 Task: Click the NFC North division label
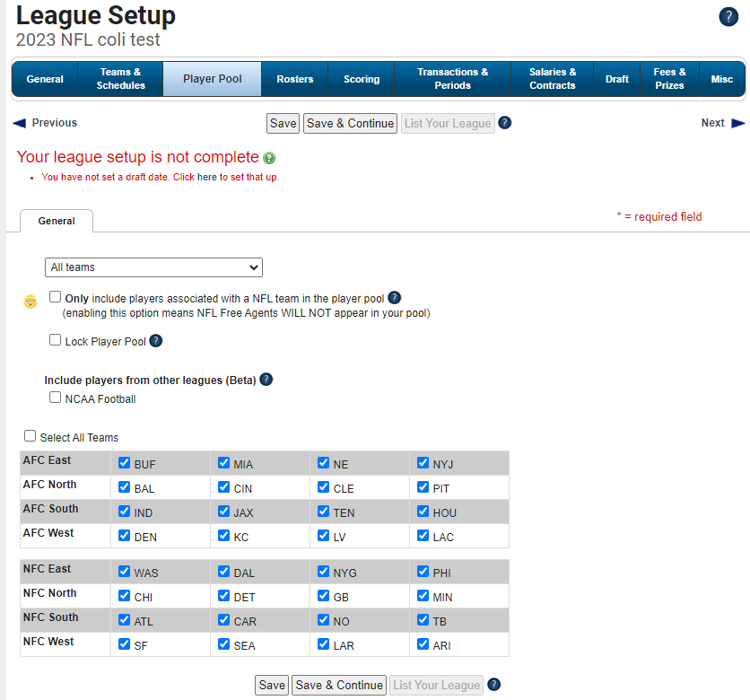pos(49,593)
